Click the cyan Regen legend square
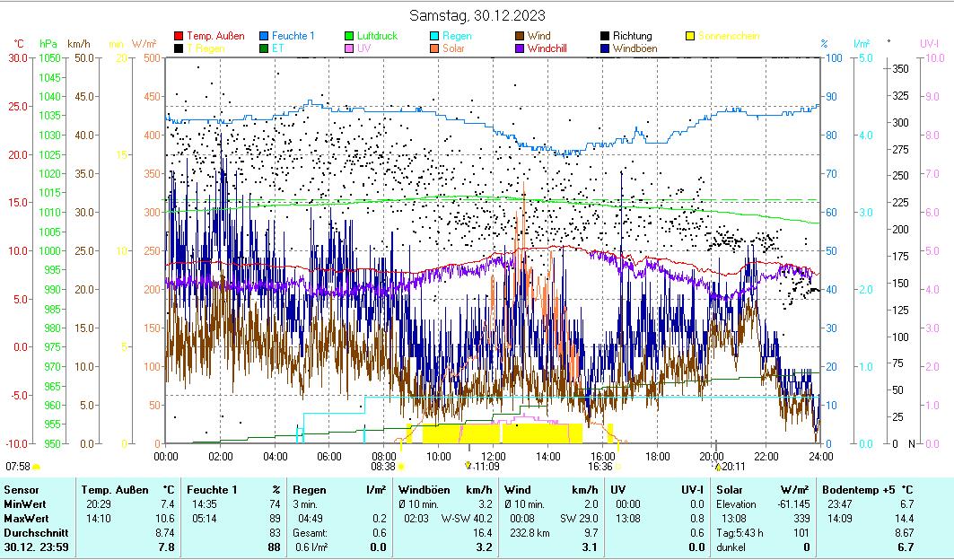Screen dimensions: 954x560 [x=435, y=37]
